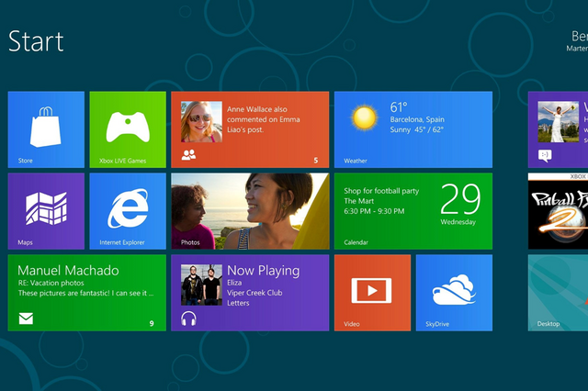This screenshot has width=588, height=391.
Task: Click the 'SkyDrive' tile label
Action: pyautogui.click(x=437, y=324)
